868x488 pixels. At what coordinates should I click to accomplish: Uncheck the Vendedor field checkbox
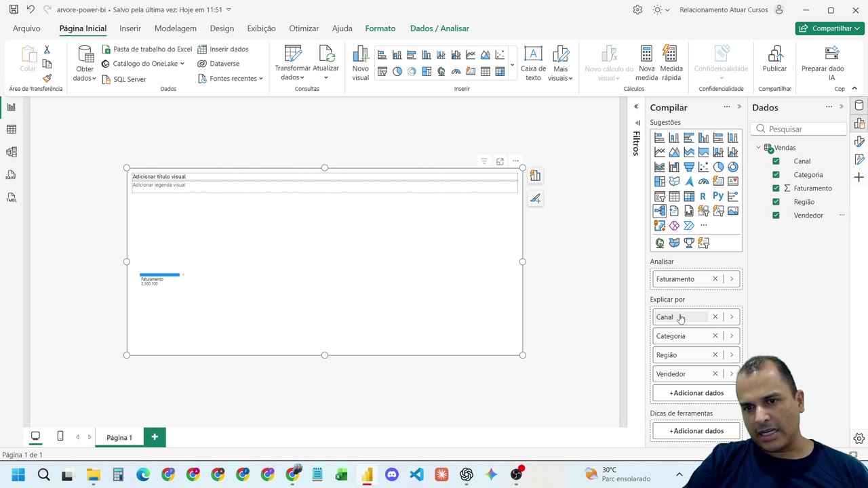(776, 216)
